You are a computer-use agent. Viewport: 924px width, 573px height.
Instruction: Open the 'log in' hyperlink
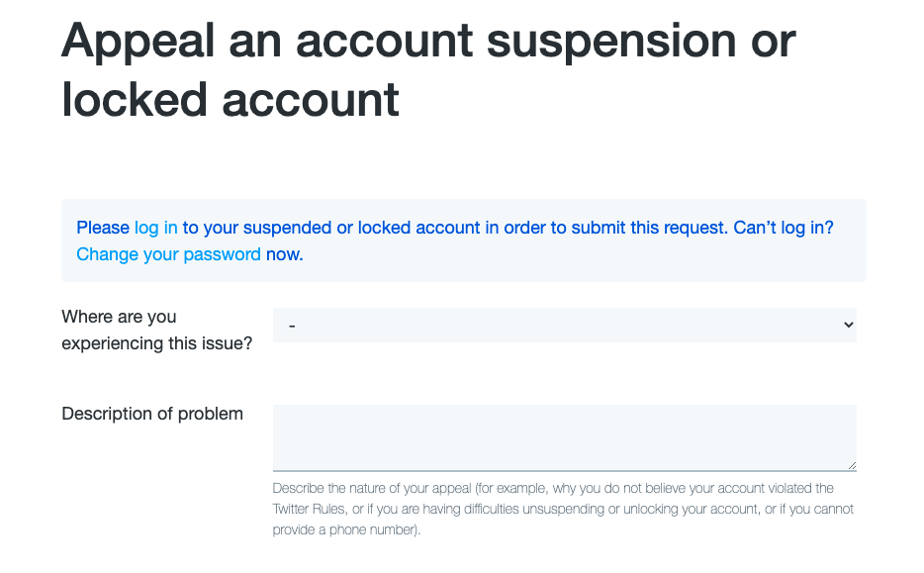tap(155, 227)
